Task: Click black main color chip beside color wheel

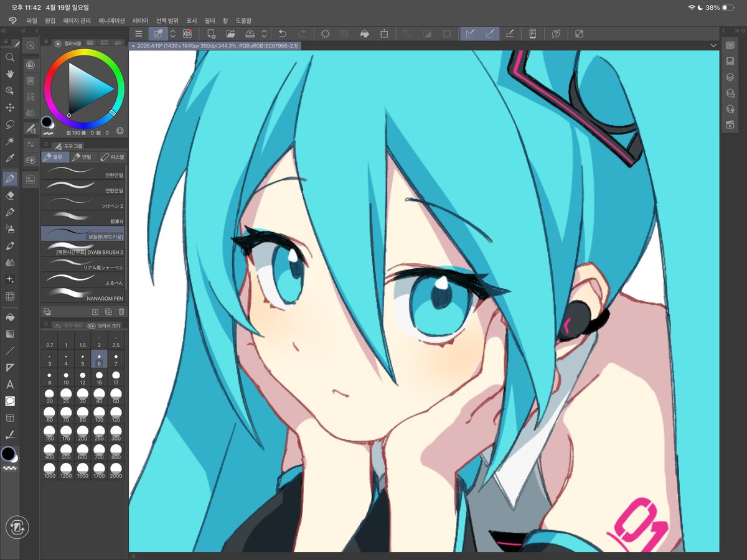Action: tap(47, 121)
